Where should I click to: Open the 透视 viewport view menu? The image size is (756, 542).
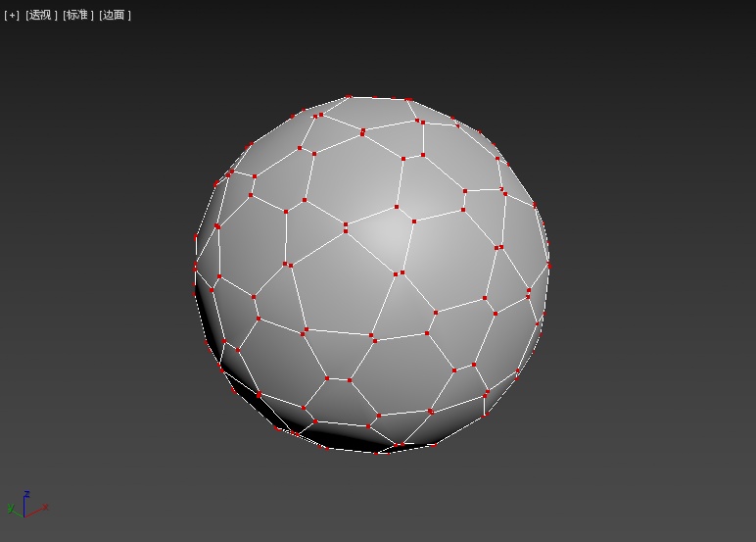(x=41, y=15)
